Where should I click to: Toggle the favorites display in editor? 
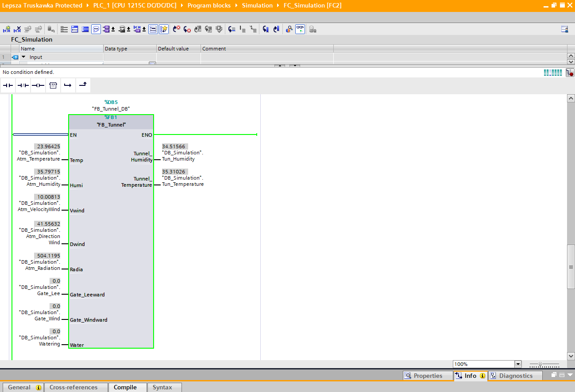[x=164, y=29]
